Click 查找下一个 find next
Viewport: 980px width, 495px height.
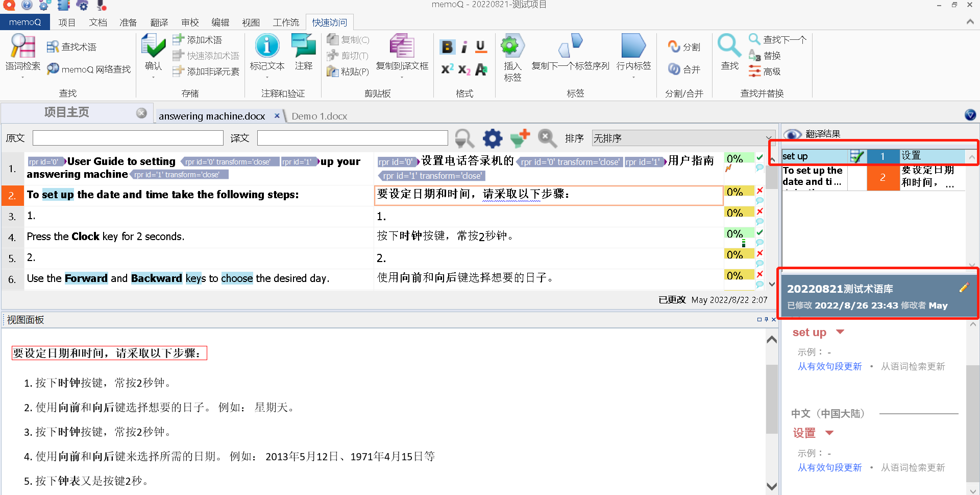pyautogui.click(x=777, y=39)
